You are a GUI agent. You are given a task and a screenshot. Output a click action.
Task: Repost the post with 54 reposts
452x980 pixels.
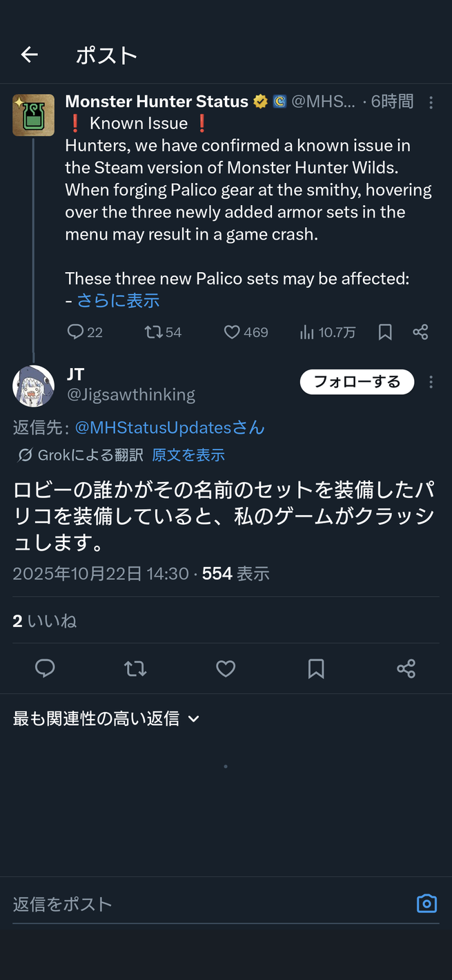[x=163, y=332]
